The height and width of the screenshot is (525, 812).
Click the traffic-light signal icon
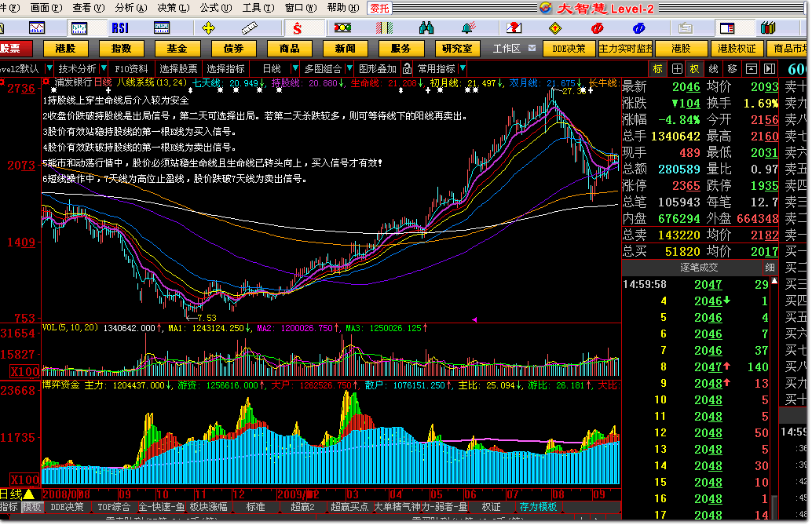point(342,28)
